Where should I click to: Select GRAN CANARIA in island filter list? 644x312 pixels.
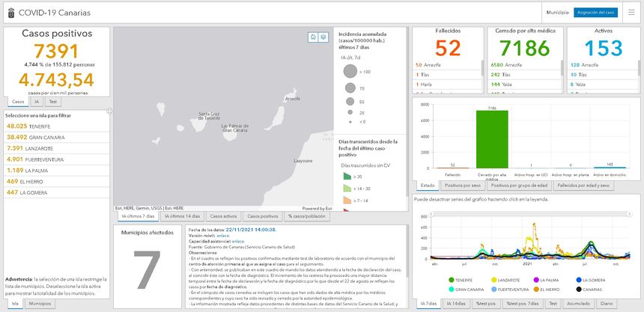click(37, 137)
